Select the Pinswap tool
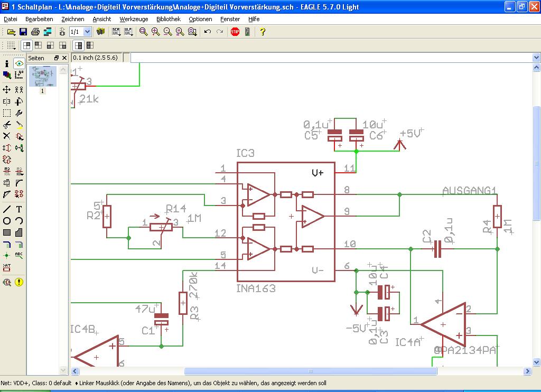 click(x=6, y=148)
